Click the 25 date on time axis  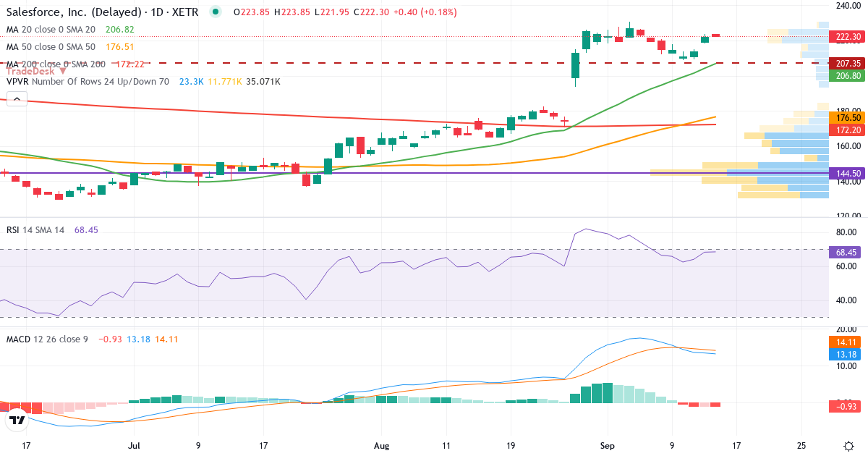[801, 446]
